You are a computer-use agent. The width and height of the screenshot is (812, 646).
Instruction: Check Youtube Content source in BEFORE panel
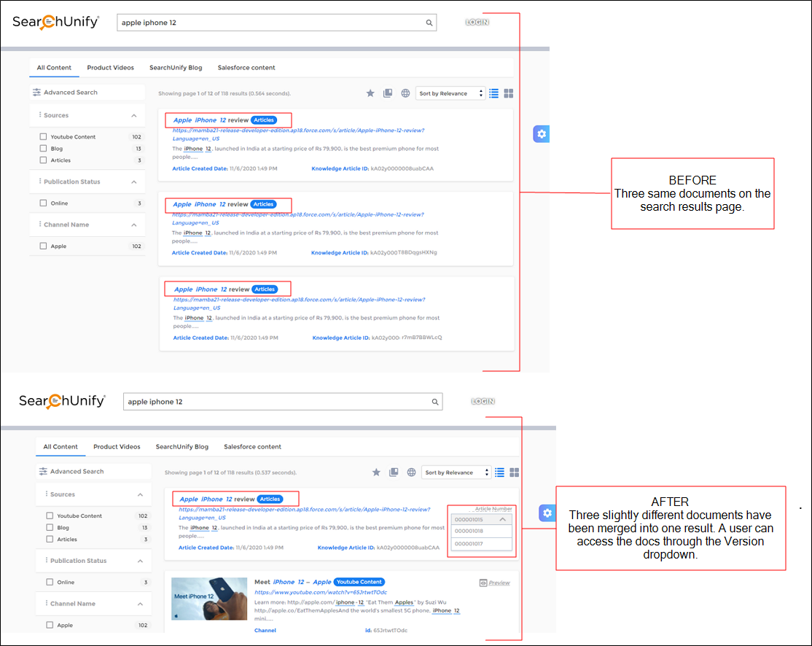pos(44,137)
